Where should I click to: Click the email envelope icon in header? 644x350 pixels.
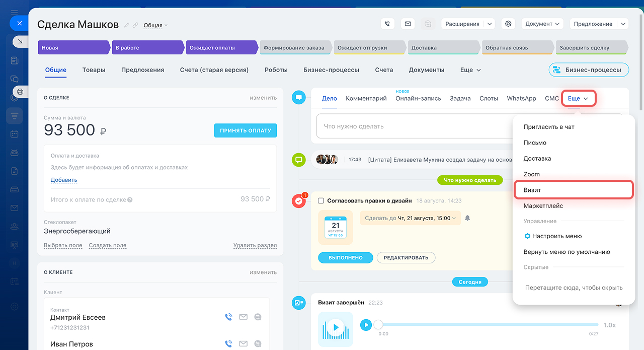coord(408,24)
